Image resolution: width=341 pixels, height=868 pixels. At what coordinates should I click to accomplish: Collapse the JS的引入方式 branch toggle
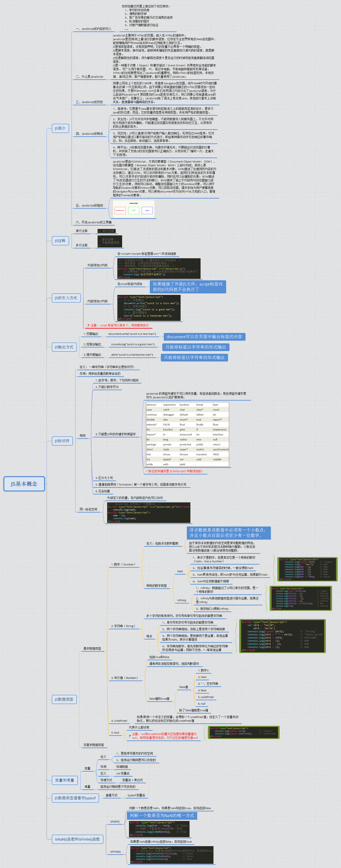[x=82, y=298]
